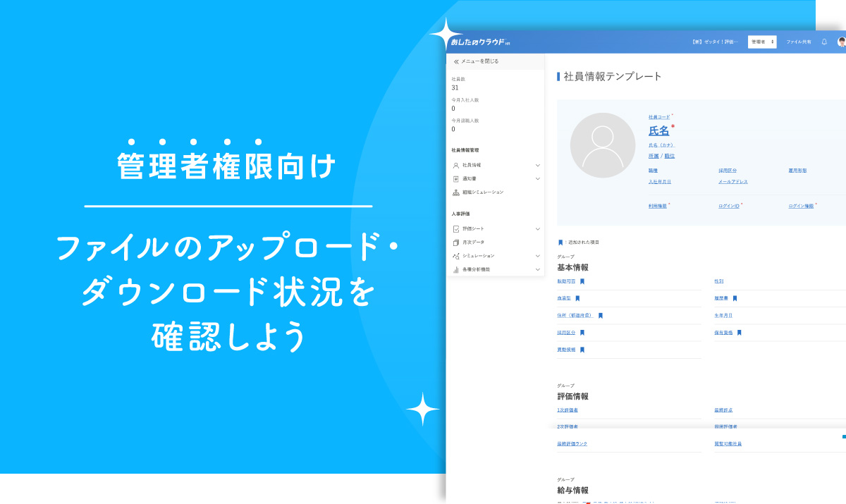The image size is (846, 504).
Task: Click the 閲覧可能社員 link
Action: (x=728, y=444)
